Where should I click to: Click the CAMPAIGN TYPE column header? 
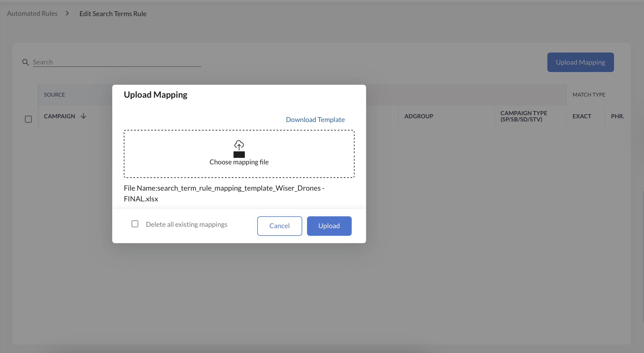coord(524,116)
